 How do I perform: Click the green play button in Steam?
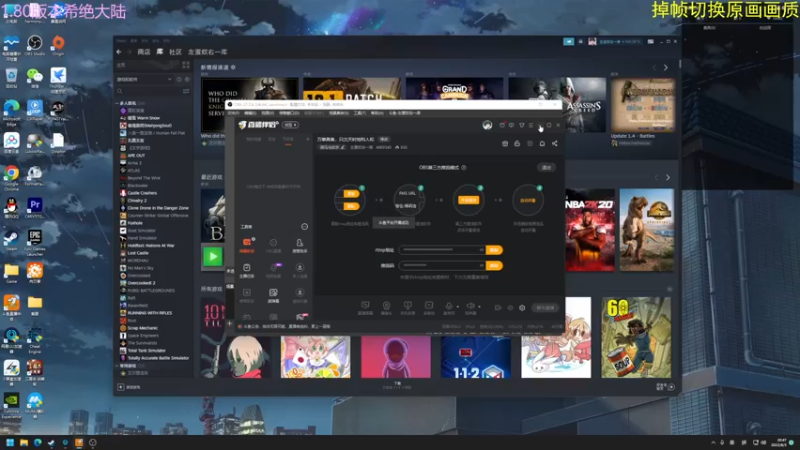213,256
